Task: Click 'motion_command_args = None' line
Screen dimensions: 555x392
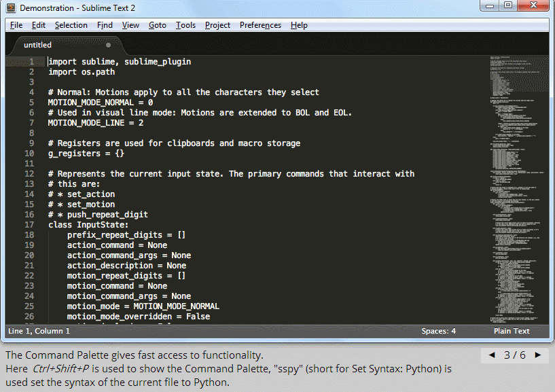Action: pos(129,296)
